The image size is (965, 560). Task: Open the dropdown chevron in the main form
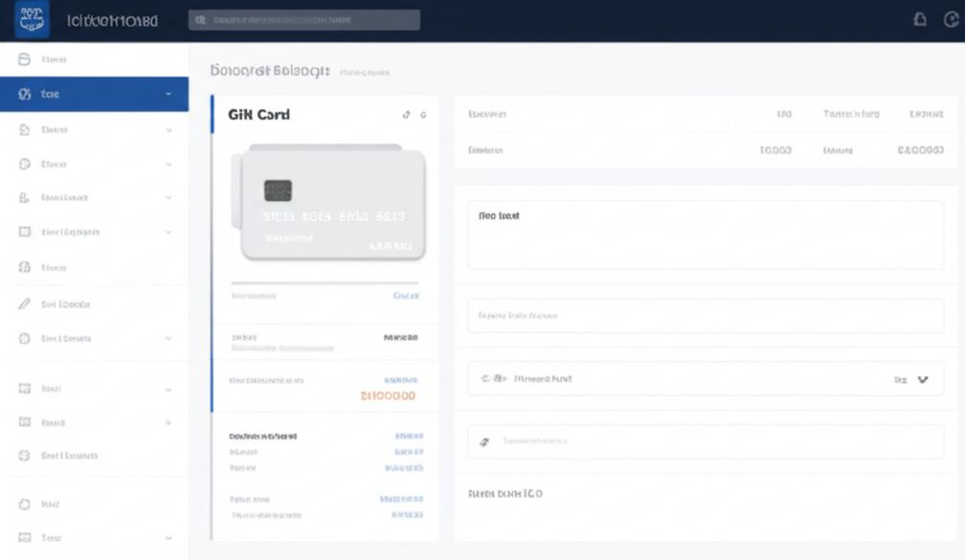click(923, 379)
